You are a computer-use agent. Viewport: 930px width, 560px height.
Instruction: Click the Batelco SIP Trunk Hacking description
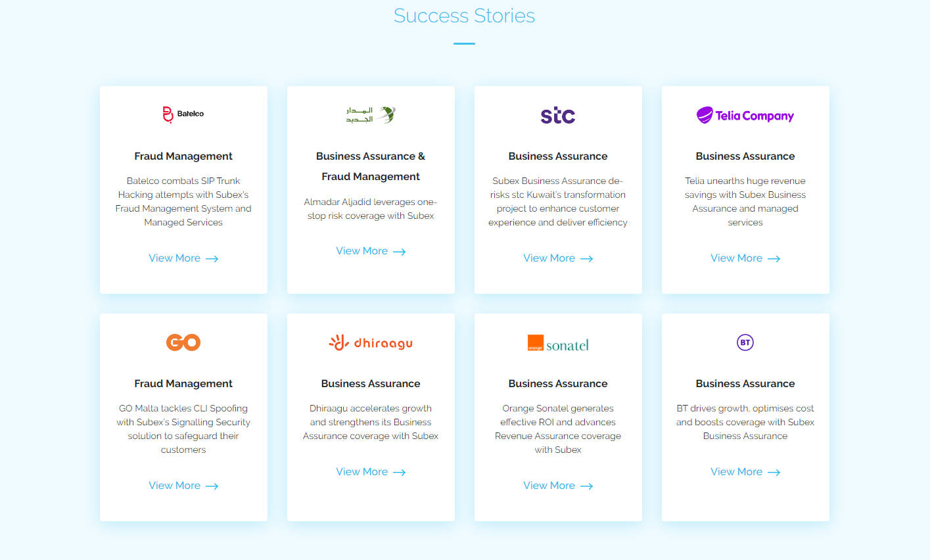coord(183,202)
